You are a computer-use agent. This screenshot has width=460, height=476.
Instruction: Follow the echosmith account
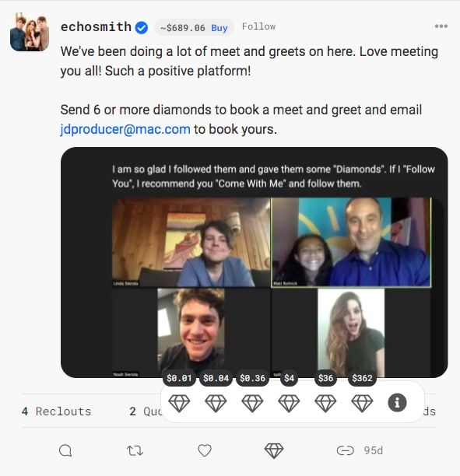(x=258, y=26)
